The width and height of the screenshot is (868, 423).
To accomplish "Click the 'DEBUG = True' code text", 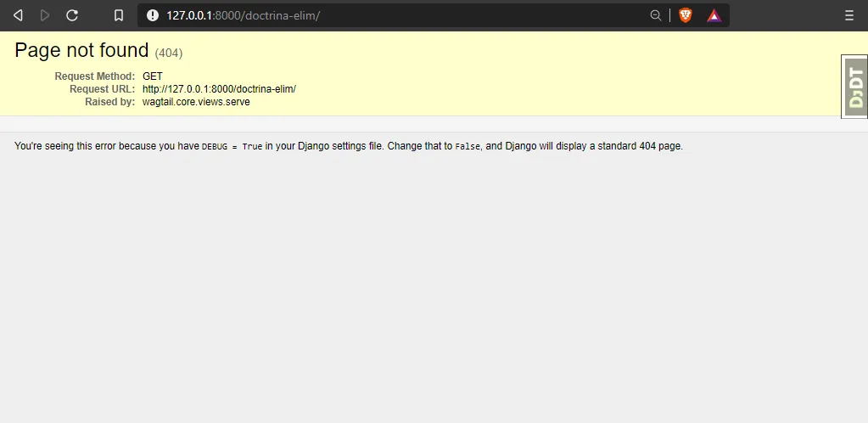I will (232, 146).
